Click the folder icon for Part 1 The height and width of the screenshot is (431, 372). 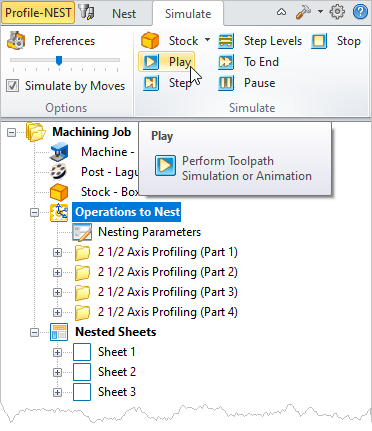82,252
